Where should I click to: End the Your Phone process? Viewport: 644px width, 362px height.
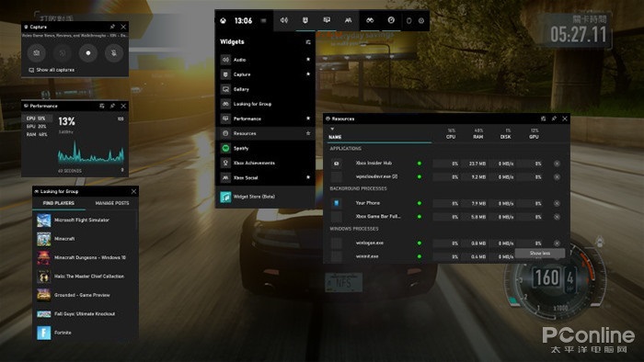point(557,203)
